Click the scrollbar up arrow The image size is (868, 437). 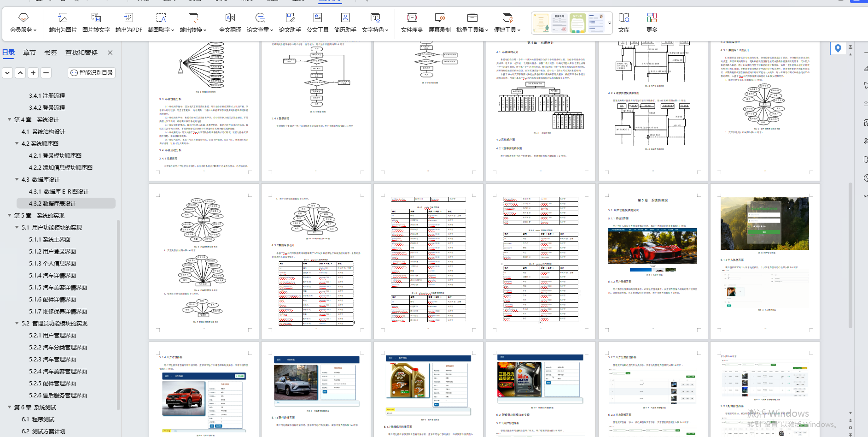click(851, 54)
